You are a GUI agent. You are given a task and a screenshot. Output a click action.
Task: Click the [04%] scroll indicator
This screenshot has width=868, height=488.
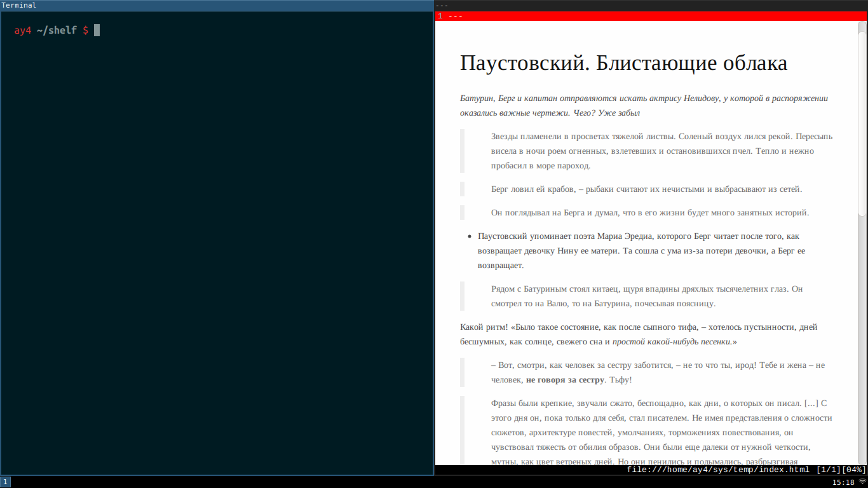tap(853, 470)
